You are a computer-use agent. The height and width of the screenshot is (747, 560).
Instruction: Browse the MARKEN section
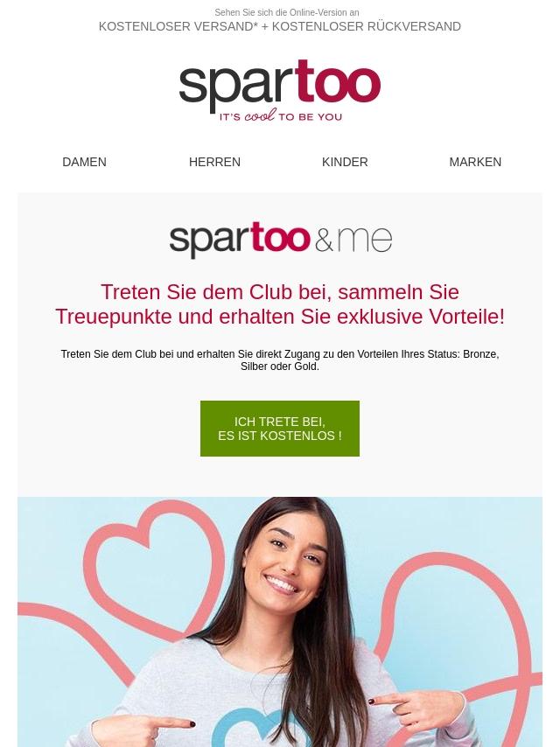475,162
